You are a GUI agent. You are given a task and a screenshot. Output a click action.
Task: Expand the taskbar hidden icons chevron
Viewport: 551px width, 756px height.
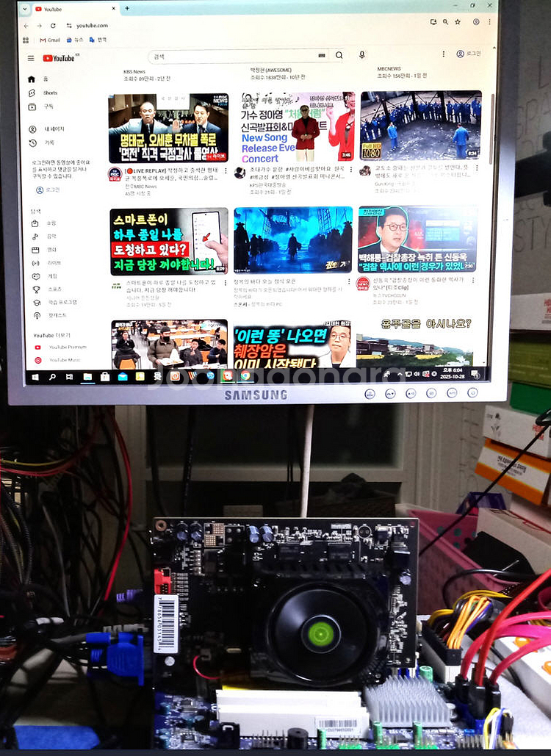pos(400,374)
